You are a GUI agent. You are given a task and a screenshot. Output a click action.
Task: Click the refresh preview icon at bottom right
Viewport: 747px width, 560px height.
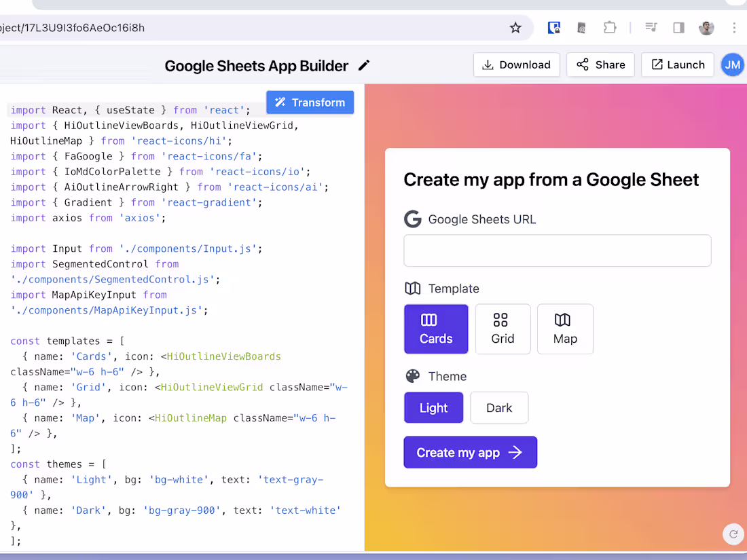733,534
